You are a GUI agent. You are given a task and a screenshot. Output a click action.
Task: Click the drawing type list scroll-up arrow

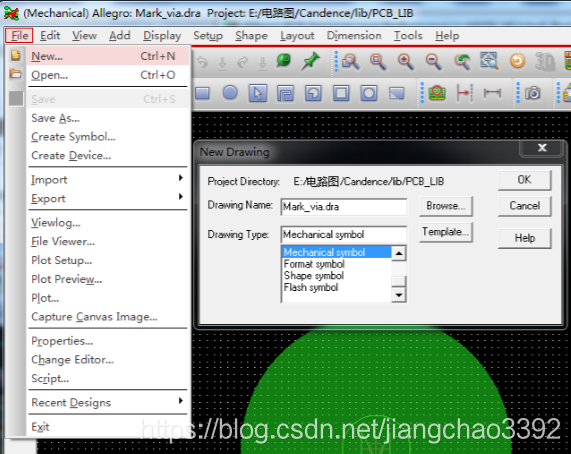[399, 253]
